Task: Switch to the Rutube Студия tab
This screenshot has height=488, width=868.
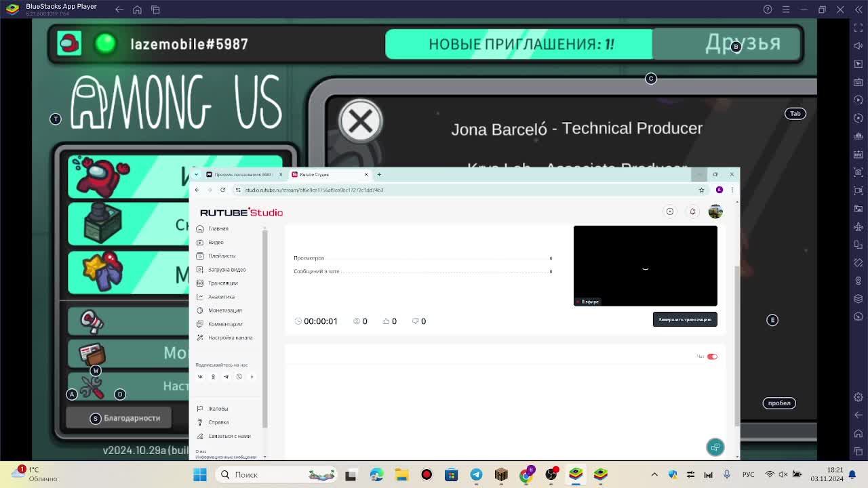Action: click(x=329, y=175)
